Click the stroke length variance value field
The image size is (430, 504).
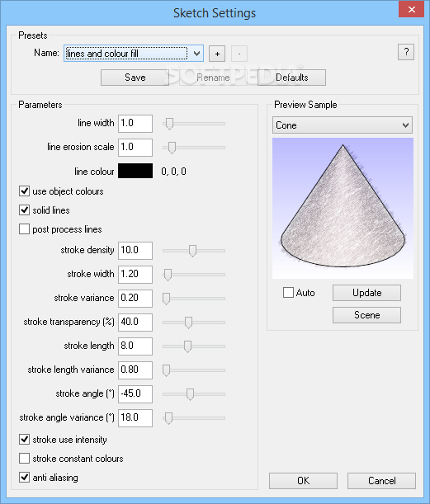coord(135,370)
